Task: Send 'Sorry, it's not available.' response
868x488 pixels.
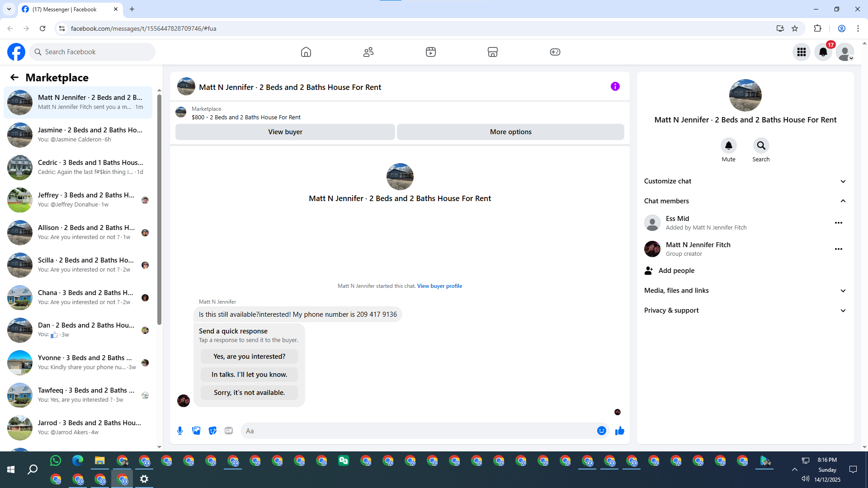Action: [250, 393]
